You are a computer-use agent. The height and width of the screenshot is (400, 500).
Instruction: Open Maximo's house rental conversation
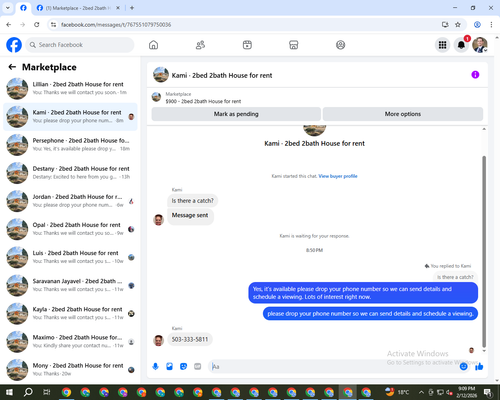[70, 341]
